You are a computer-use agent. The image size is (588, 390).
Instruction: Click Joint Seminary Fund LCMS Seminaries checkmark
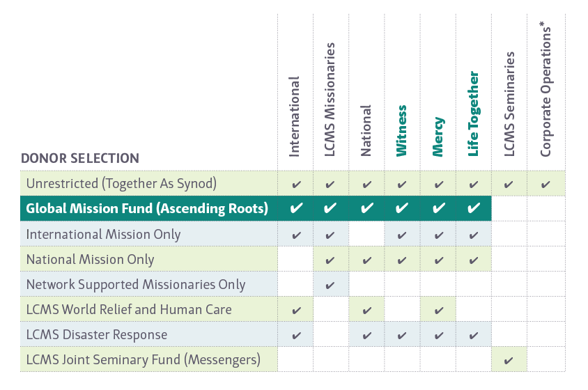pos(509,360)
